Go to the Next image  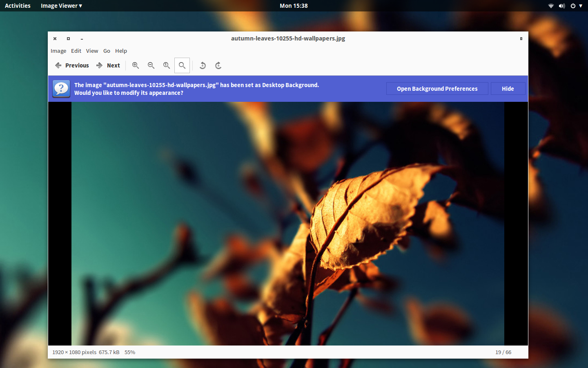point(108,65)
